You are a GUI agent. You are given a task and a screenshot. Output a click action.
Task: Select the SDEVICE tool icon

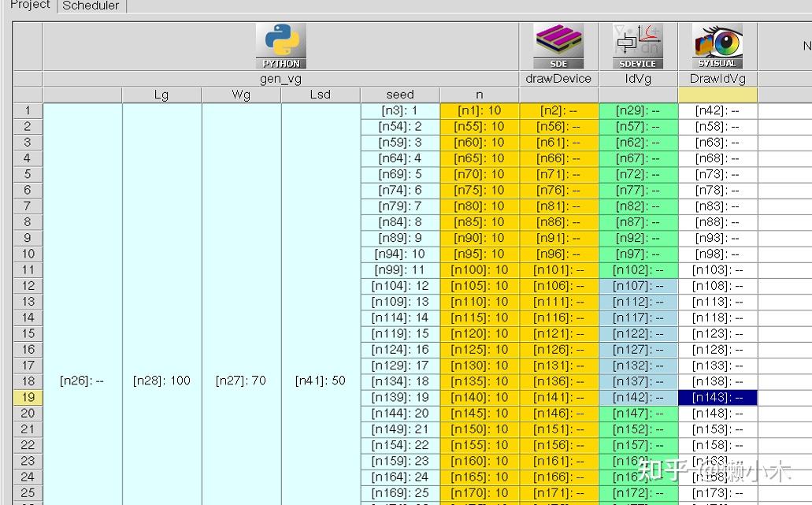(638, 46)
